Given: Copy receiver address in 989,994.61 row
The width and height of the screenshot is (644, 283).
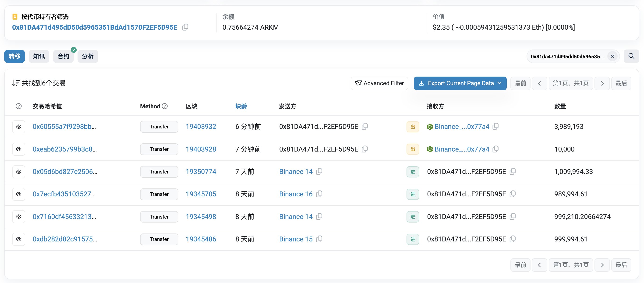Looking at the screenshot, I should tap(513, 194).
